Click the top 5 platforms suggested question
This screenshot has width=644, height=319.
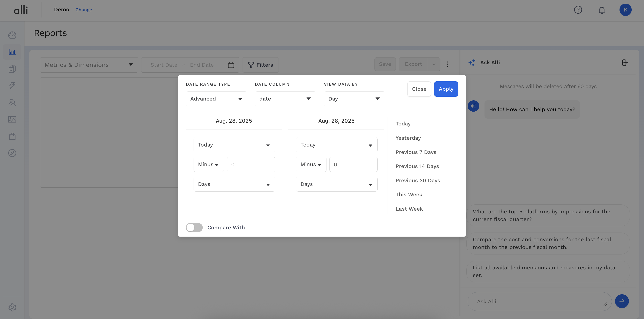point(548,215)
